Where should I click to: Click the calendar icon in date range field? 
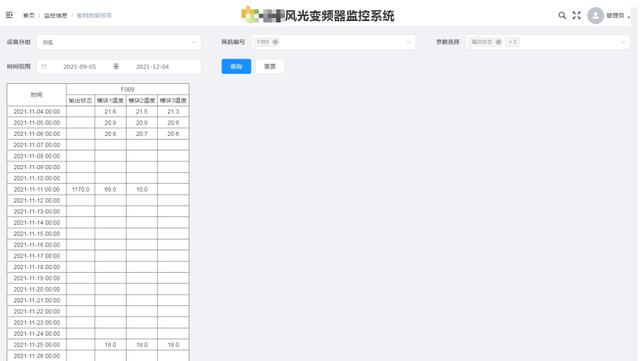point(44,67)
